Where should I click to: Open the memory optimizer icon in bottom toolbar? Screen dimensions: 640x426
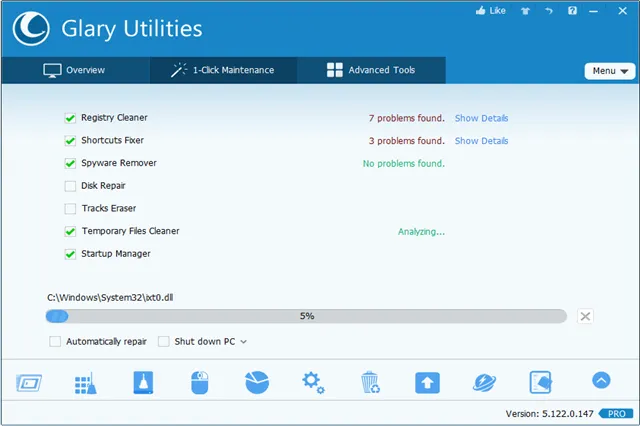tap(29, 383)
